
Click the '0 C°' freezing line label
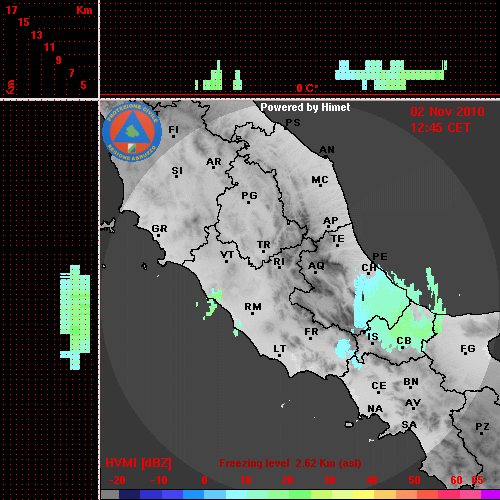tap(307, 88)
